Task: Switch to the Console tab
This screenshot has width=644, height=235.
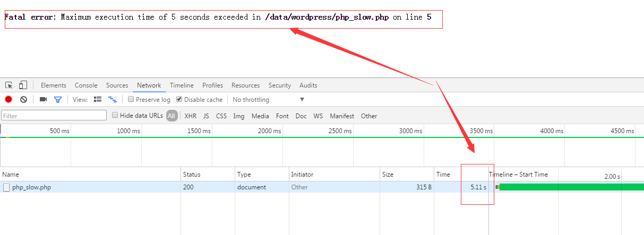Action: click(86, 85)
